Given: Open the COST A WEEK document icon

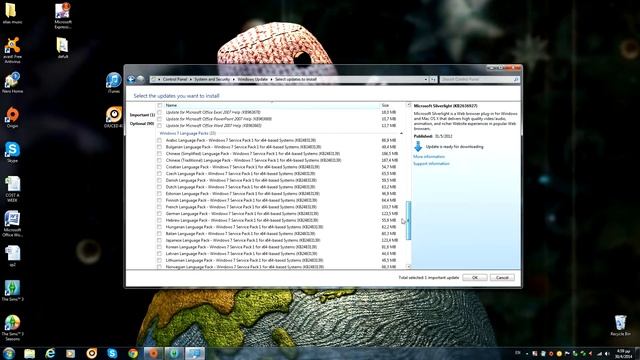Looking at the screenshot, I should (x=12, y=189).
